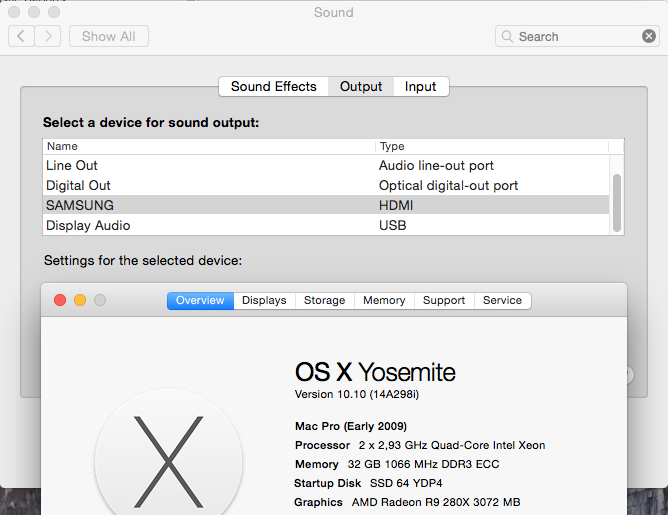
Task: Click the forward arrow in Sound toolbar
Action: click(x=47, y=36)
